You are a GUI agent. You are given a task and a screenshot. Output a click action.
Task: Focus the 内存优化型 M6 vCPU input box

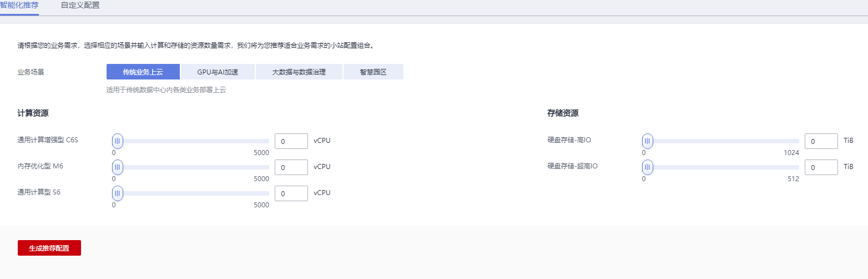click(x=291, y=167)
